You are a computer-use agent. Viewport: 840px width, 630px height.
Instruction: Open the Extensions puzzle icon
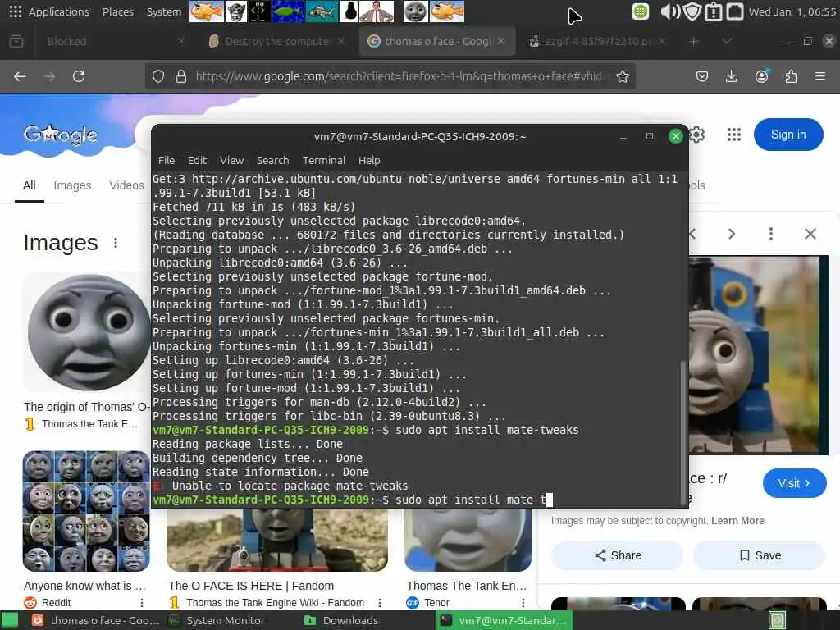(x=791, y=76)
